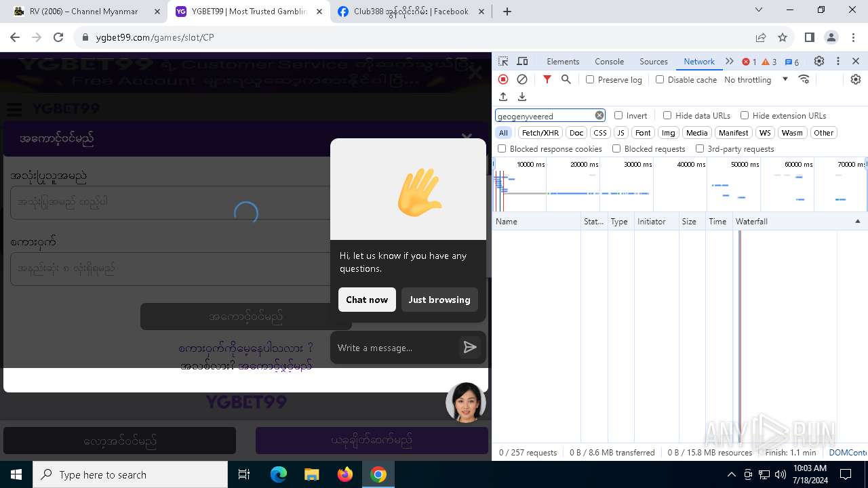The width and height of the screenshot is (868, 488).
Task: Toggle the network filter funnel icon
Action: (547, 79)
